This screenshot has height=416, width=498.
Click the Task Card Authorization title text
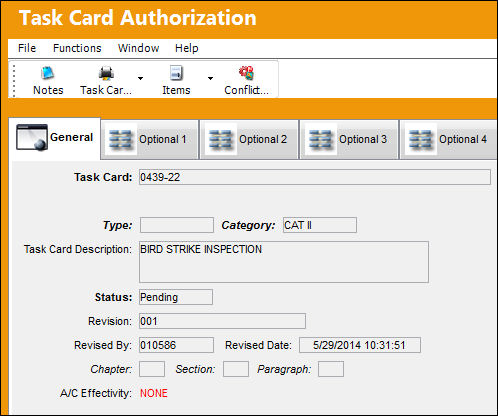(x=138, y=18)
